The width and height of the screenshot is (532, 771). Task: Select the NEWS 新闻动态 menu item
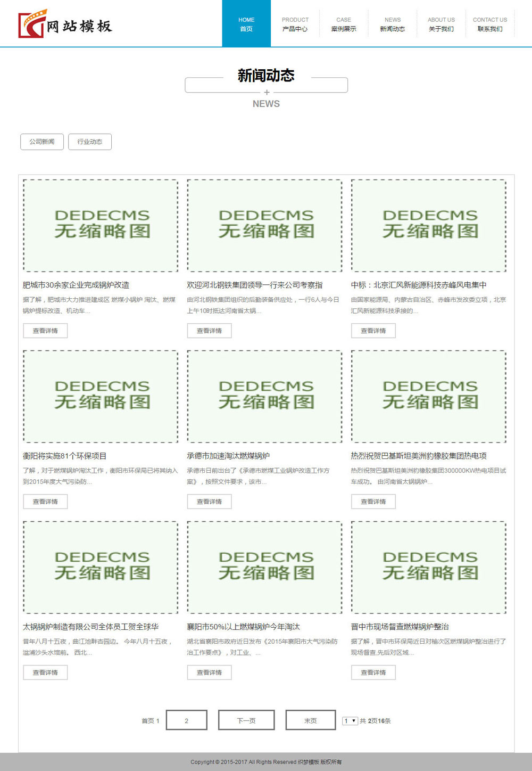[x=393, y=24]
